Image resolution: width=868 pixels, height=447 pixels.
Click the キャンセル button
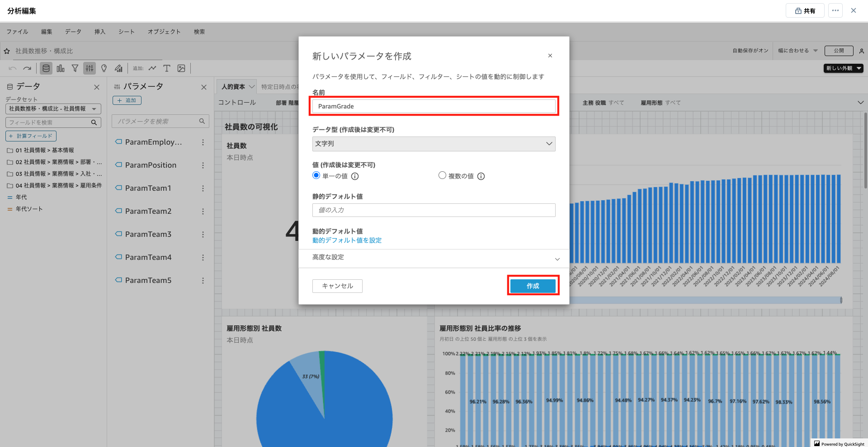337,286
